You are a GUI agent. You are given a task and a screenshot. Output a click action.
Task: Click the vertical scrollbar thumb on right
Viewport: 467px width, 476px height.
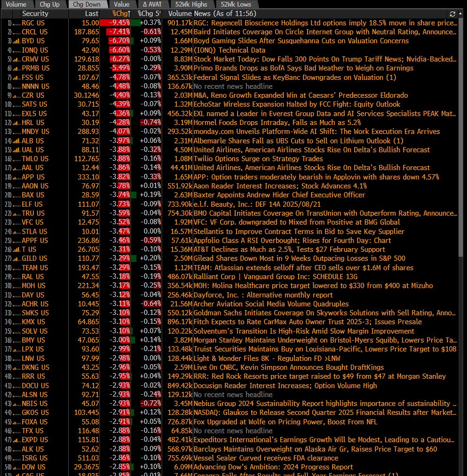461,137
